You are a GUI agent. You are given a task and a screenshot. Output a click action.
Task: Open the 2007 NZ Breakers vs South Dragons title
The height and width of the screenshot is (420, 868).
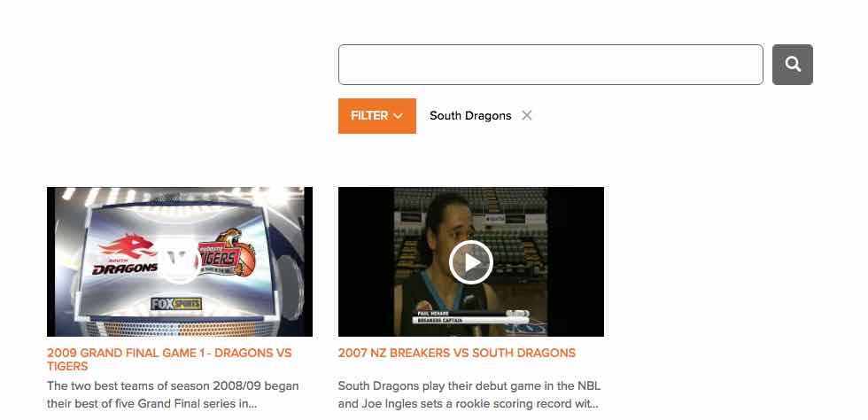coord(457,353)
